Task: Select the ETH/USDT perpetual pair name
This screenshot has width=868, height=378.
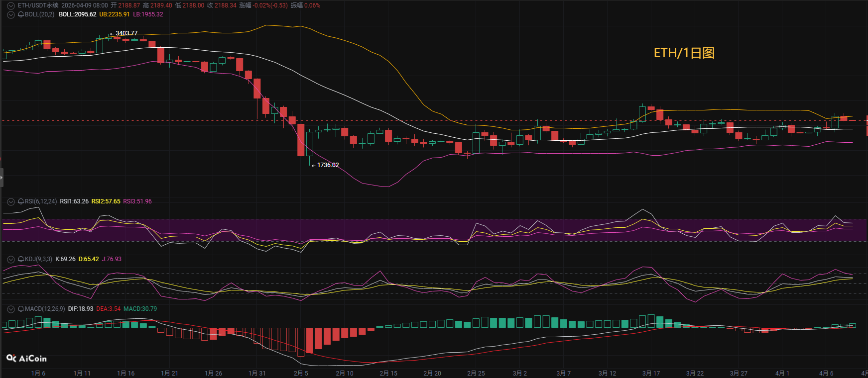Action: [x=38, y=5]
